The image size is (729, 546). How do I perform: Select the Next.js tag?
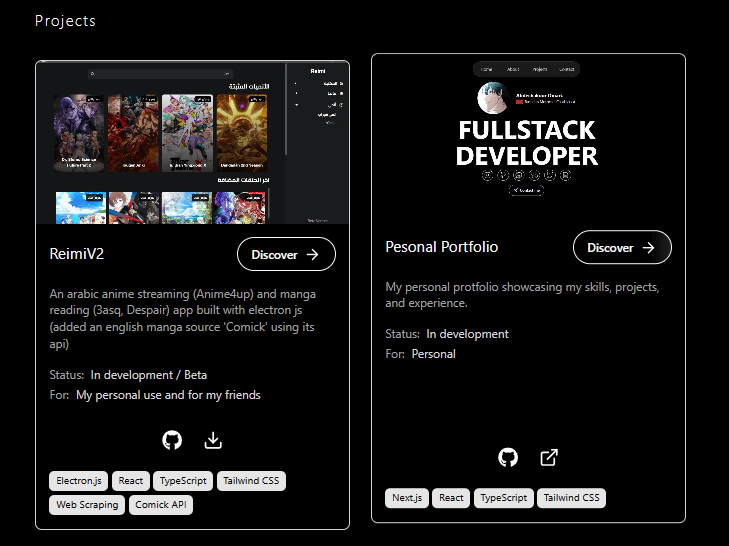click(408, 498)
